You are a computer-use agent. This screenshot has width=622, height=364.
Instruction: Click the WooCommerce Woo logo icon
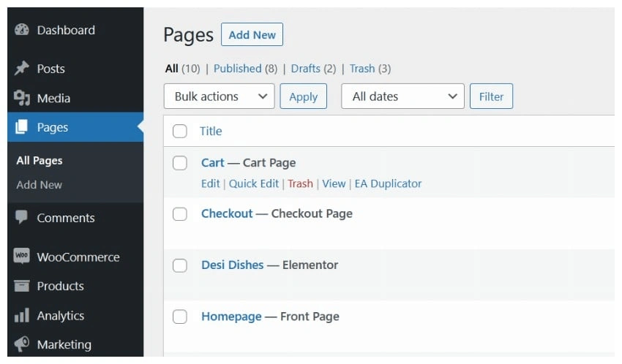[22, 257]
